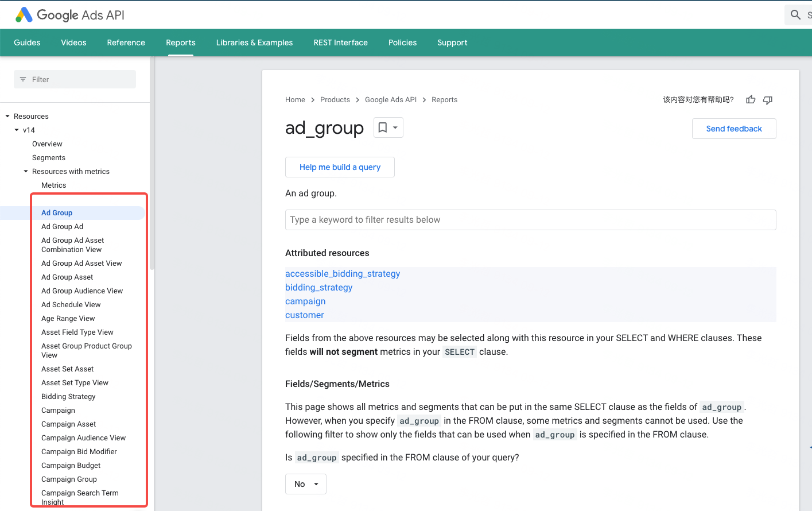Image resolution: width=812 pixels, height=511 pixels.
Task: Switch to Libraries & Examples tab
Action: [254, 42]
